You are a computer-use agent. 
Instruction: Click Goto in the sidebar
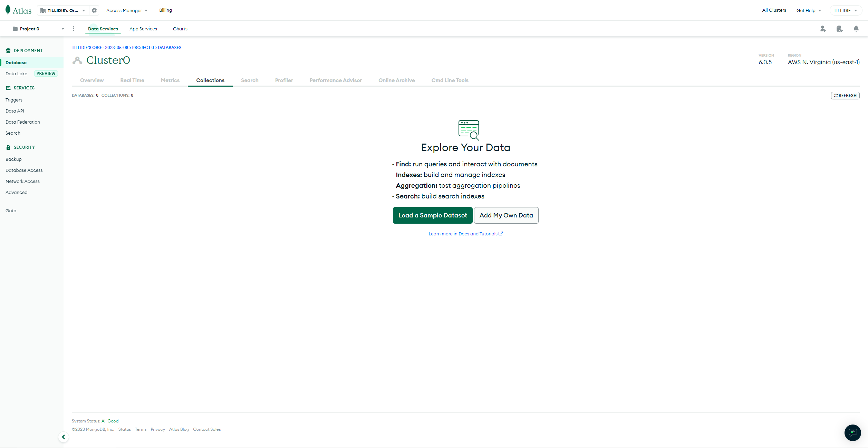(x=11, y=211)
